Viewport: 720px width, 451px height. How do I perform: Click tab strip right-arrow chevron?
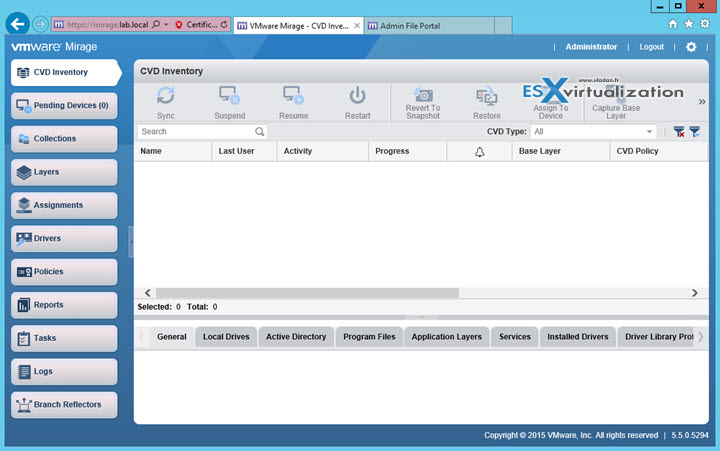(x=701, y=337)
